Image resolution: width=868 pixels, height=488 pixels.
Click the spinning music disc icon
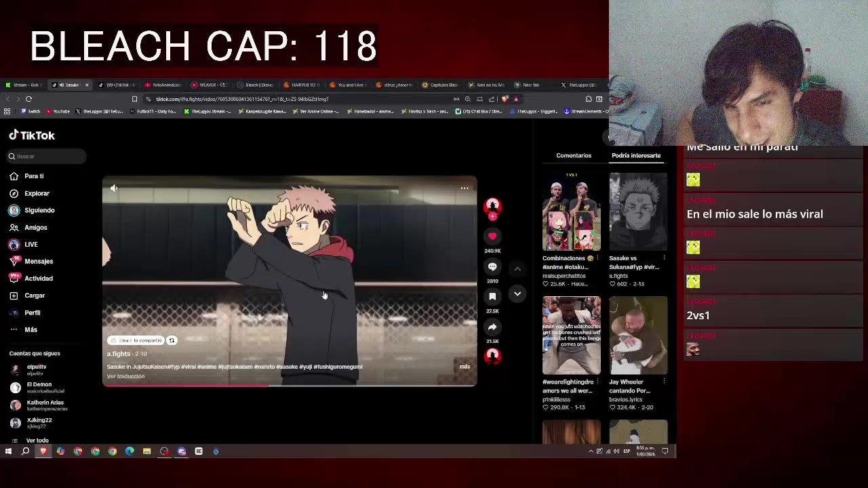coord(492,355)
